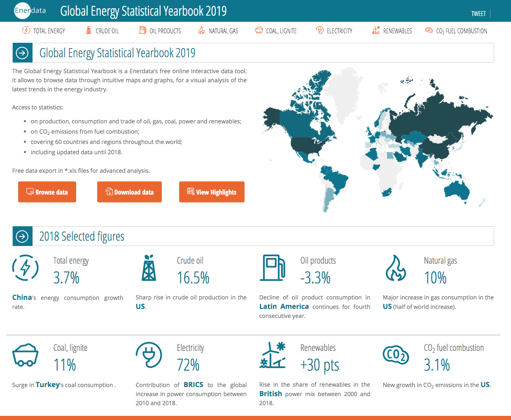The image size is (511, 420).
Task: Open the Total Energy menu
Action: pos(44,31)
